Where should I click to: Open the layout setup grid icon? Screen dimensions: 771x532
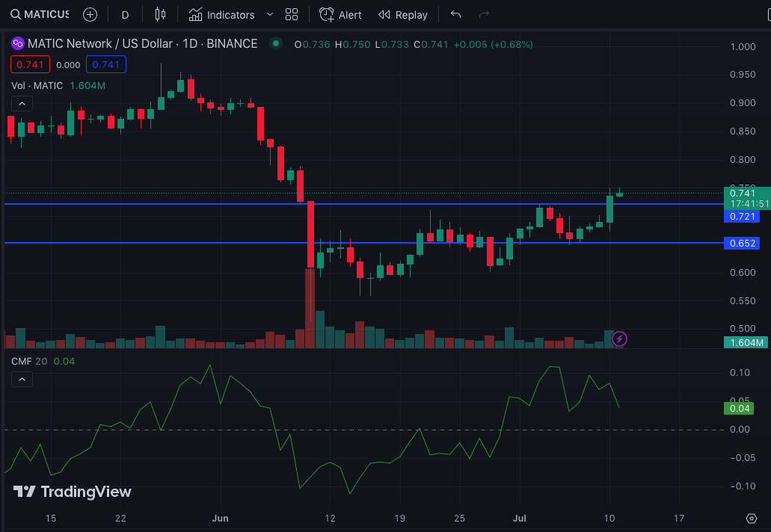click(292, 15)
